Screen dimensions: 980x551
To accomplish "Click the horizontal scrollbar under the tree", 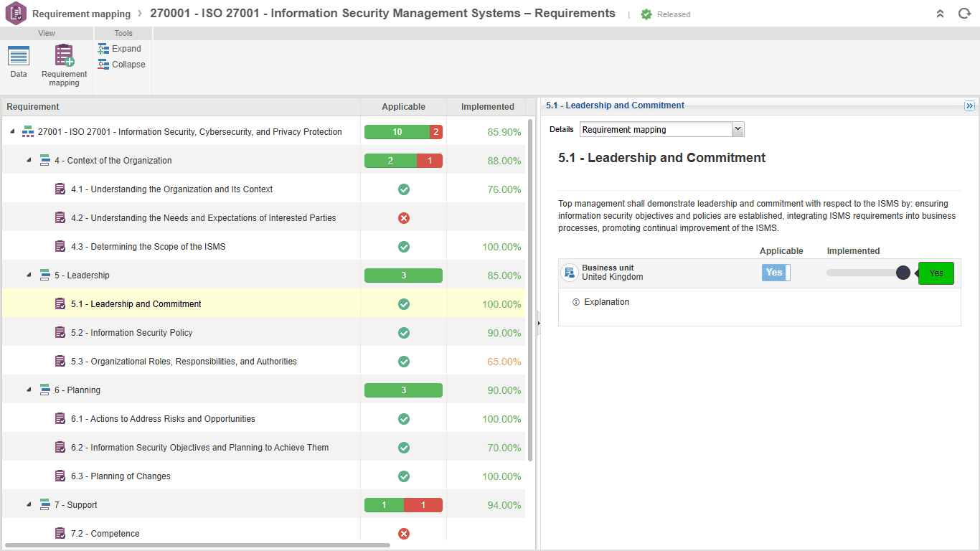I will [x=197, y=546].
